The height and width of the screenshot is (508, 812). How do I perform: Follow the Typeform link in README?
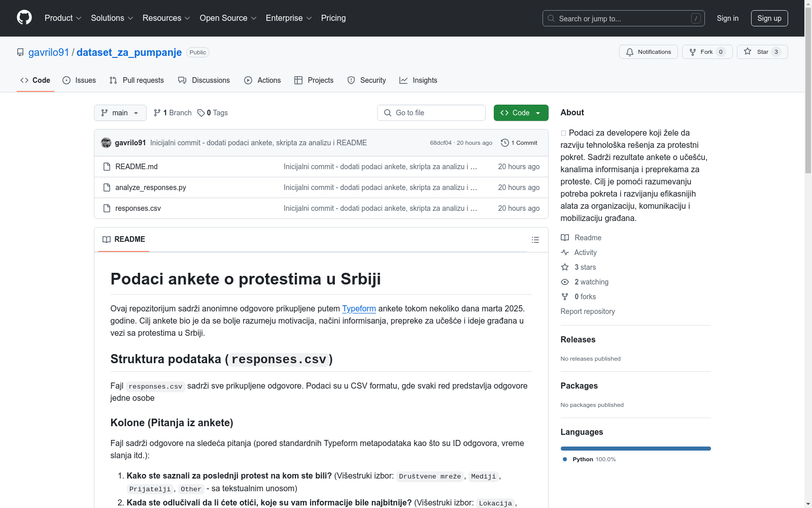(x=359, y=308)
